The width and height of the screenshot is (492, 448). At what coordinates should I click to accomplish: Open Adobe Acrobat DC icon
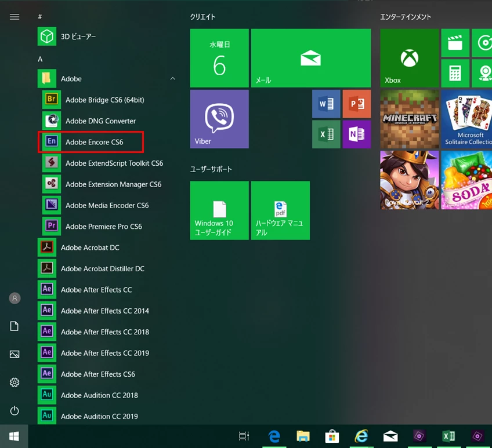click(x=47, y=247)
